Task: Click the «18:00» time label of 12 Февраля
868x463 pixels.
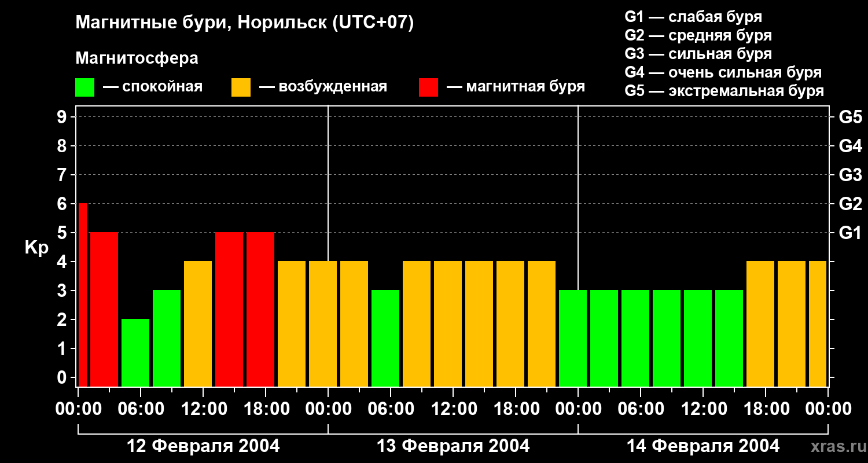Action: point(266,409)
